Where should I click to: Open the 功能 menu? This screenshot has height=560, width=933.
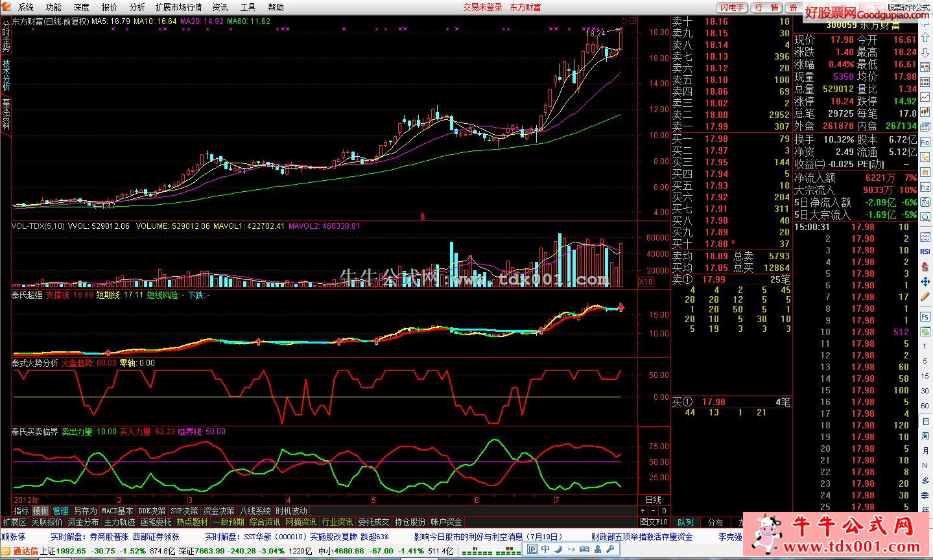[x=53, y=7]
